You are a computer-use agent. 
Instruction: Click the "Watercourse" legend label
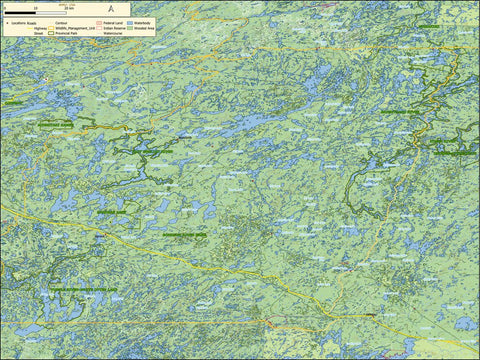click(113, 33)
